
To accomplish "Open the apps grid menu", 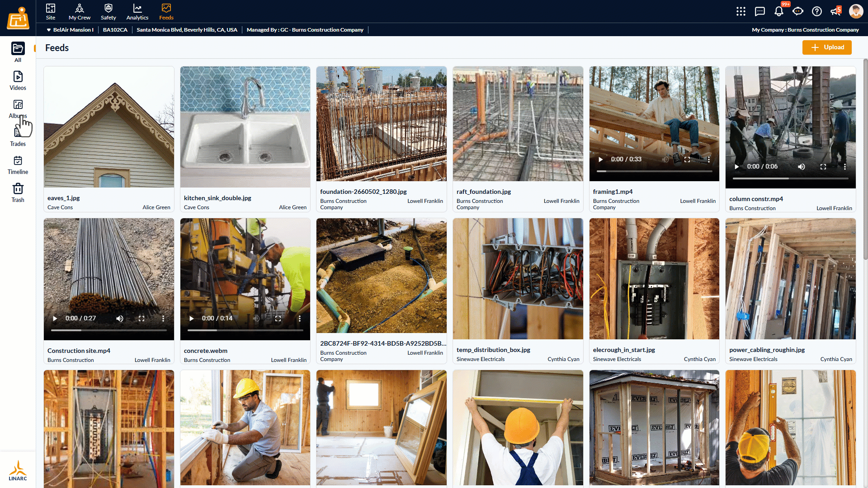I will click(741, 11).
